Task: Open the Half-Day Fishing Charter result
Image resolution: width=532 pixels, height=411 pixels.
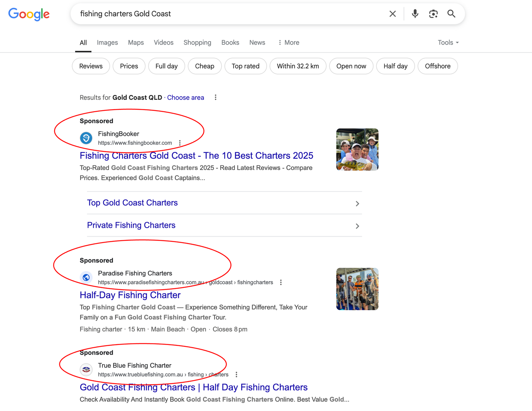Action: [x=130, y=295]
